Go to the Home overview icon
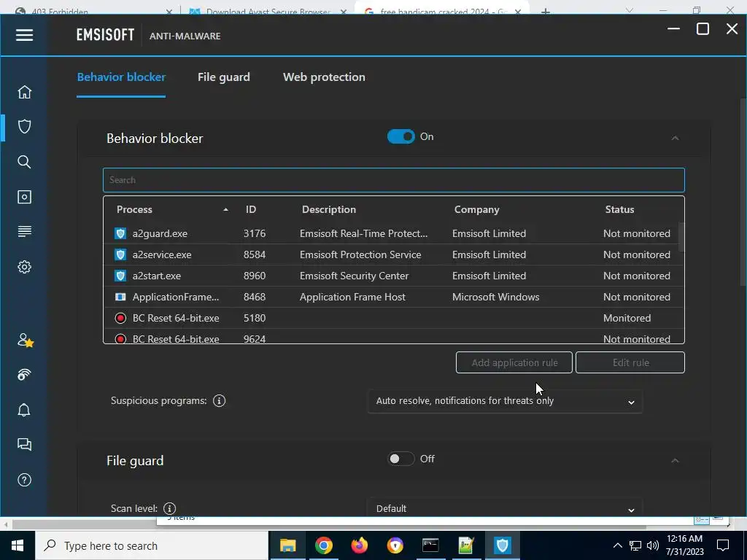 click(x=24, y=92)
